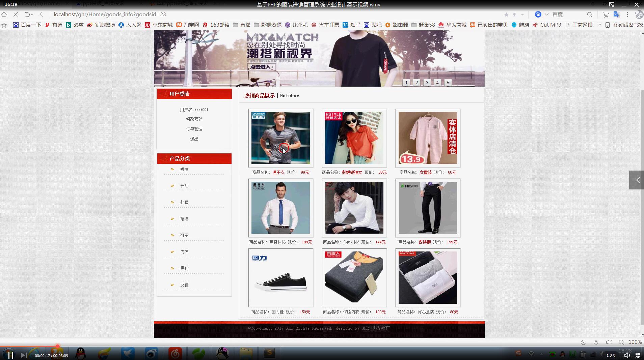Open the 百度一下 bookmark
Viewport: 644px width, 360px height.
(27, 25)
